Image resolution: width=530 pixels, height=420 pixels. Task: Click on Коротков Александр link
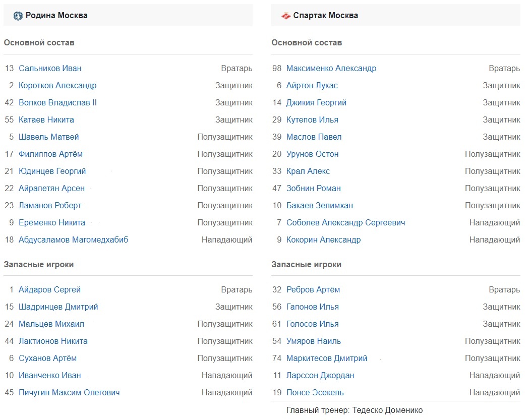(57, 86)
